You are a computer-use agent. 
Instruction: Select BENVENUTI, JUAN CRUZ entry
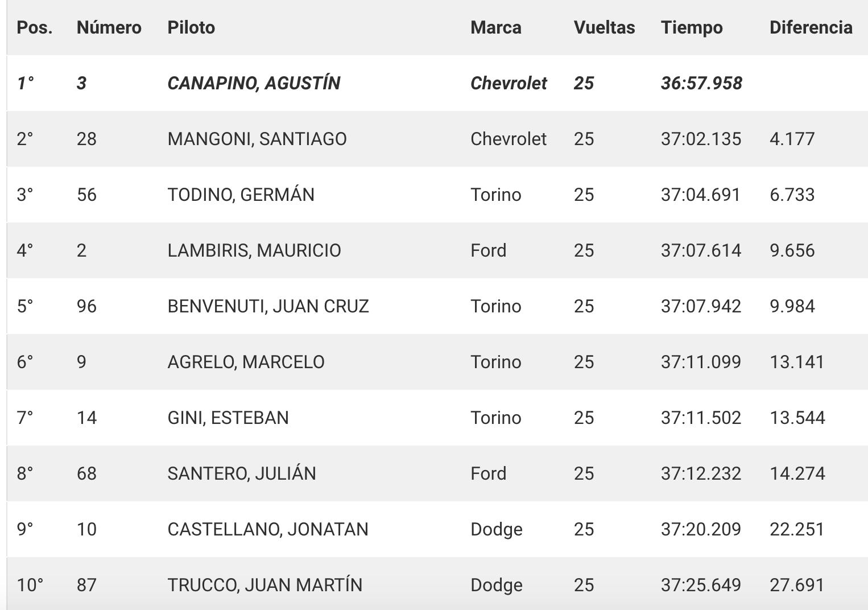(268, 306)
